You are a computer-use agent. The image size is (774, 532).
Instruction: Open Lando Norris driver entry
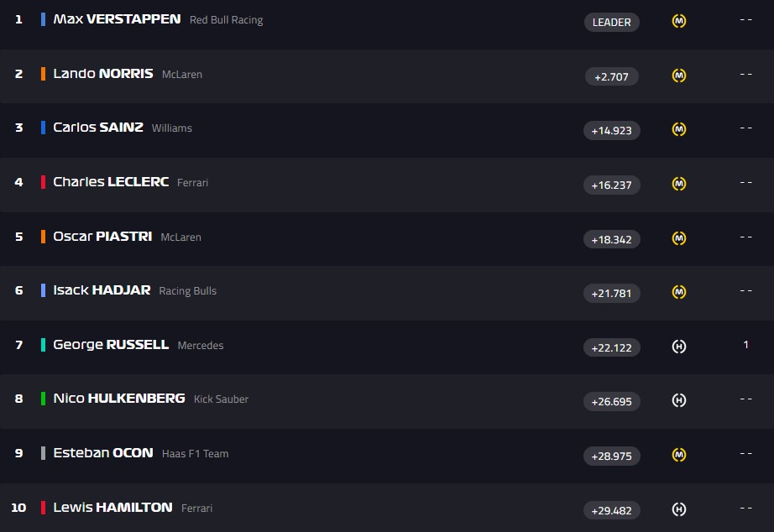click(x=102, y=73)
